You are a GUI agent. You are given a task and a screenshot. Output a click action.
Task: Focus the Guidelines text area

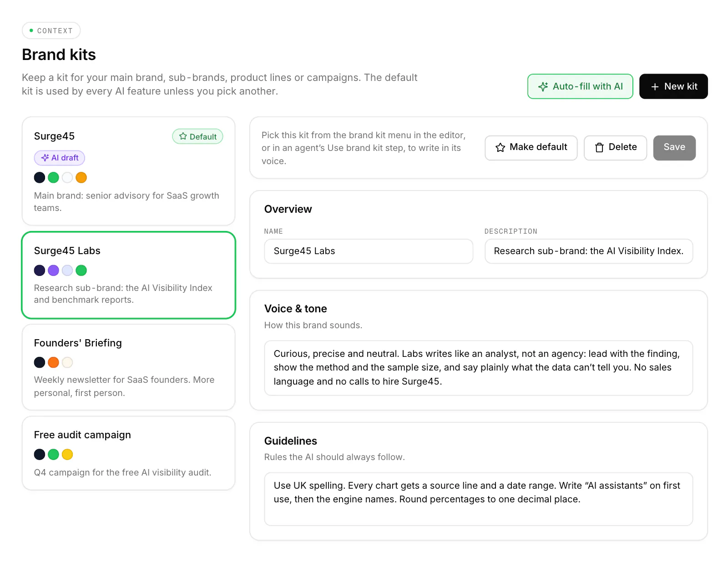pyautogui.click(x=479, y=499)
